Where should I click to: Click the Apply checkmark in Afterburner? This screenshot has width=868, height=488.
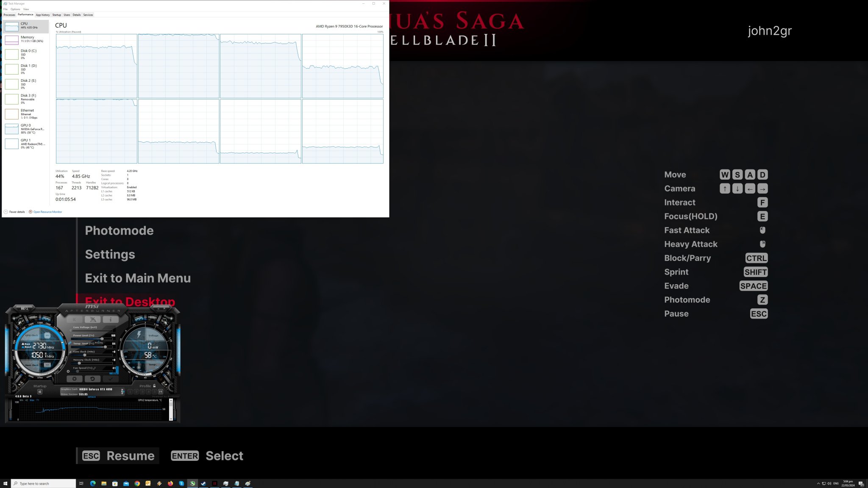pyautogui.click(x=111, y=378)
